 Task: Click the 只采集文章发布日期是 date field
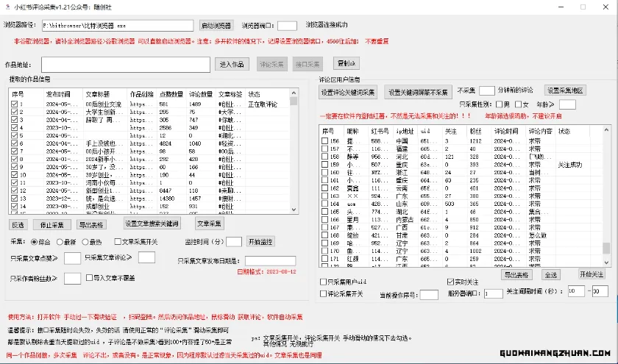[271, 261]
